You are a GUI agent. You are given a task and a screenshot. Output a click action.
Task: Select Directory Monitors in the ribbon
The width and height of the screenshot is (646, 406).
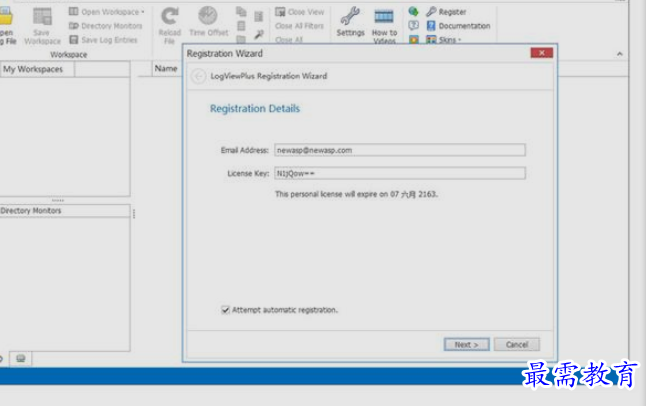pos(105,26)
